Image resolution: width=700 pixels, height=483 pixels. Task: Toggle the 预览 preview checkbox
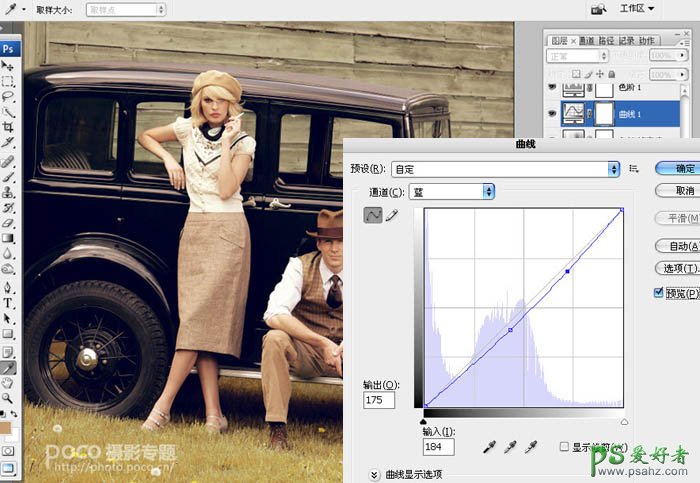click(x=658, y=292)
